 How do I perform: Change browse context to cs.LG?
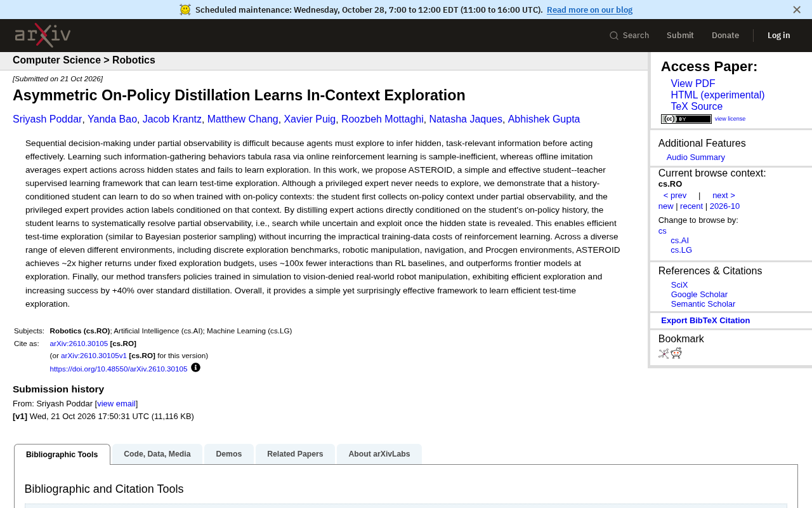coord(681,250)
